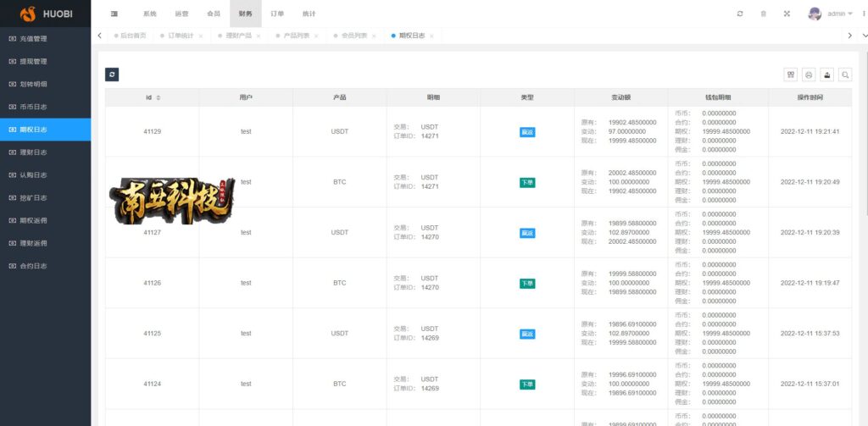This screenshot has width=868, height=426.
Task: Collapse the sidebar with the menu-fold icon
Action: click(x=114, y=14)
